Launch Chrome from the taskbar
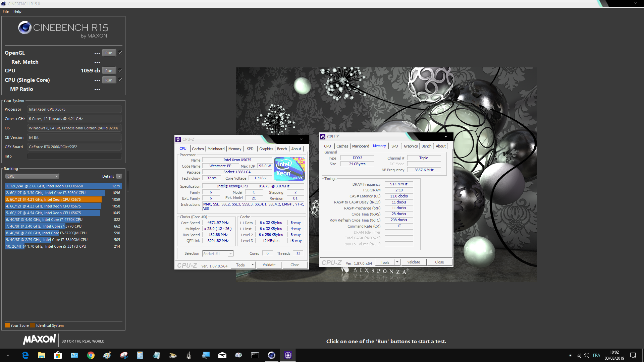 pos(91,355)
